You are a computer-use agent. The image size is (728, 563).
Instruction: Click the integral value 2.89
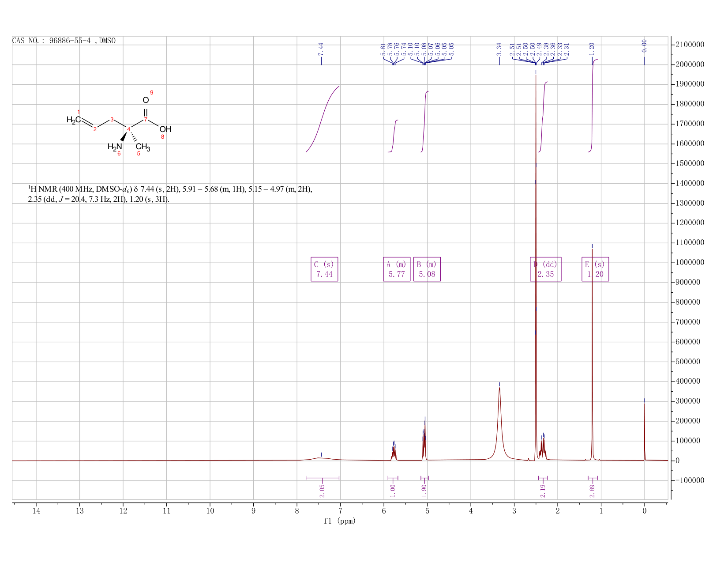[x=593, y=491]
